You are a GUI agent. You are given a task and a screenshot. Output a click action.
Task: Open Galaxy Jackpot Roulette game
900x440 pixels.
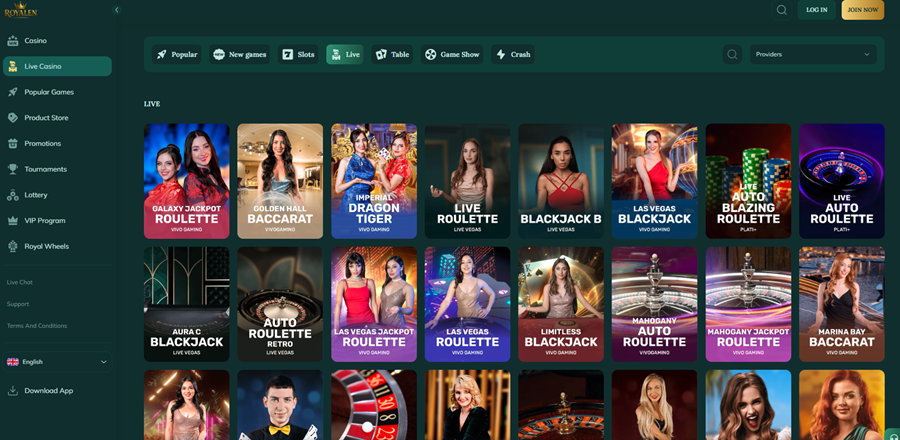click(x=187, y=181)
